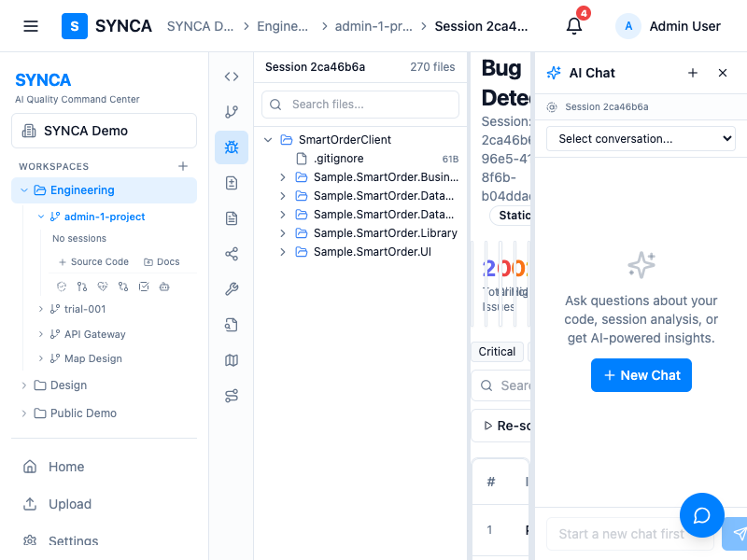Start a new conversation via the AI Chat plus icon
Image resolution: width=747 pixels, height=560 pixels.
pos(693,73)
